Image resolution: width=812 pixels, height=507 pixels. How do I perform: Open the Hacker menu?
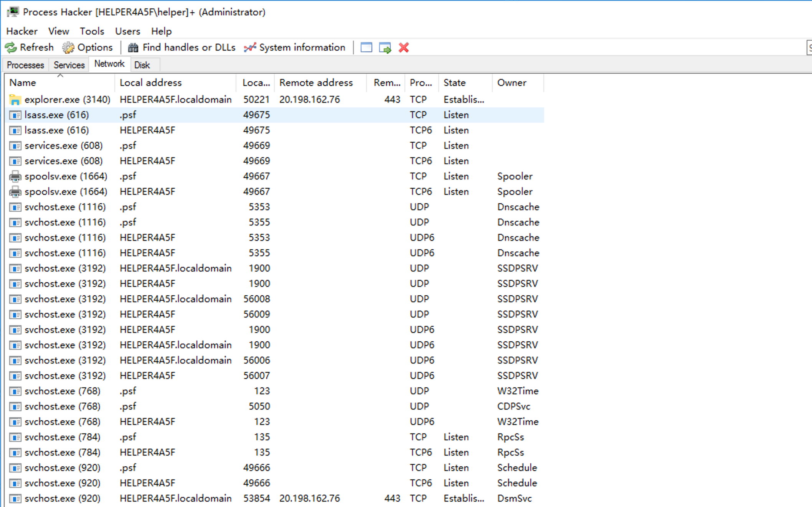coord(22,31)
